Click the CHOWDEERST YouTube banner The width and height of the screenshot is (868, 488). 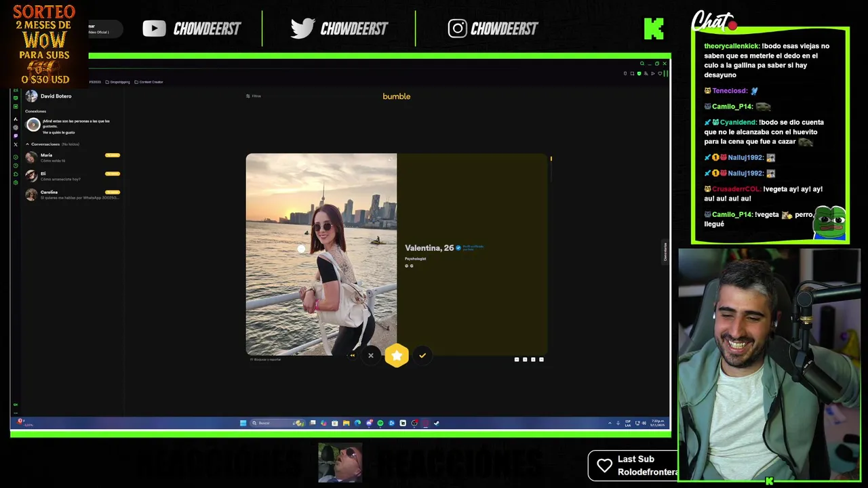pos(192,28)
